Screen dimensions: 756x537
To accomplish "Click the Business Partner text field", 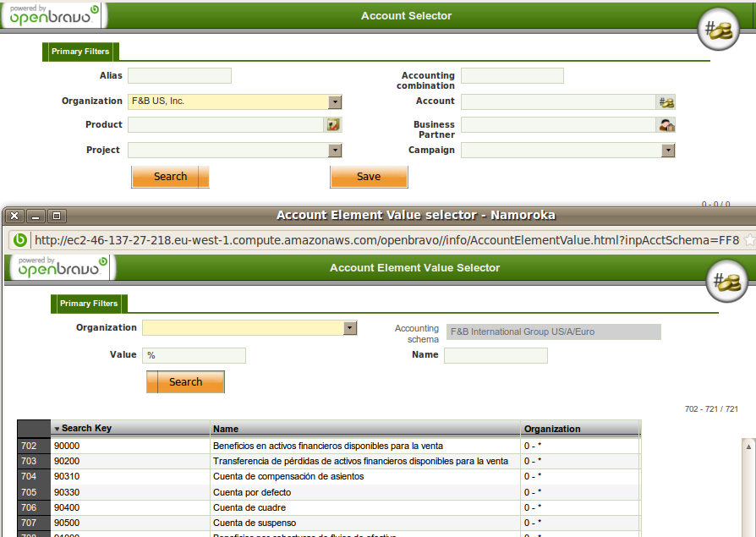I will (x=558, y=125).
